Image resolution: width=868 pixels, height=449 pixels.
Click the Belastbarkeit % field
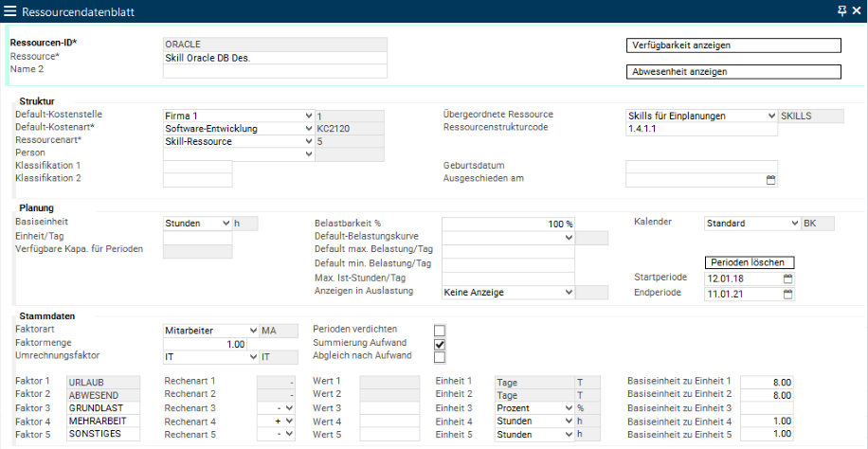[x=509, y=224]
